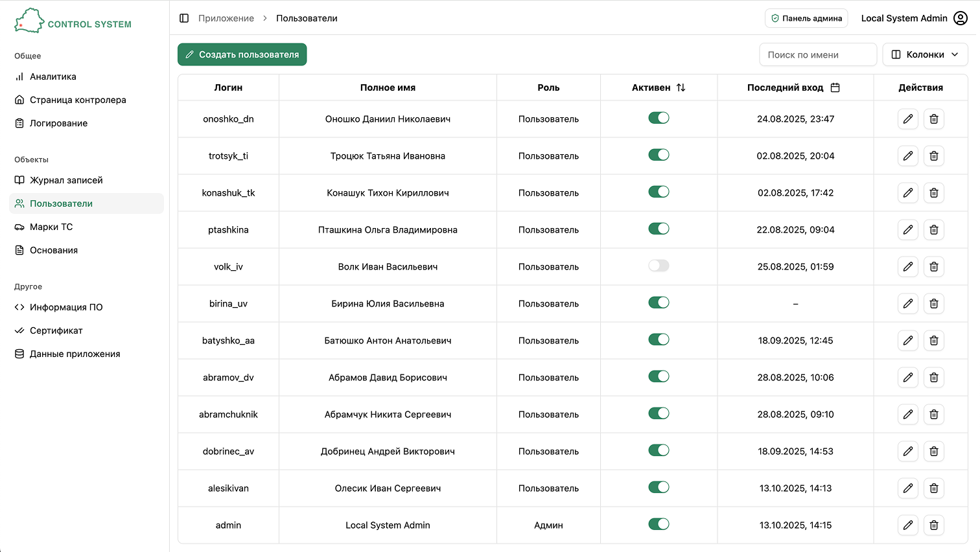Delete user volk_iv with the trash icon
Image resolution: width=980 pixels, height=552 pixels.
[934, 267]
